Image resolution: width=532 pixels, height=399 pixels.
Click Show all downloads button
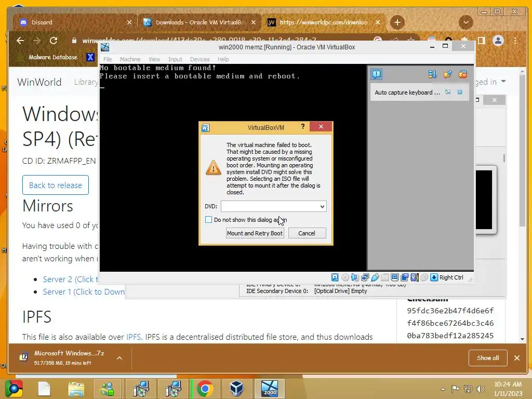coord(488,358)
